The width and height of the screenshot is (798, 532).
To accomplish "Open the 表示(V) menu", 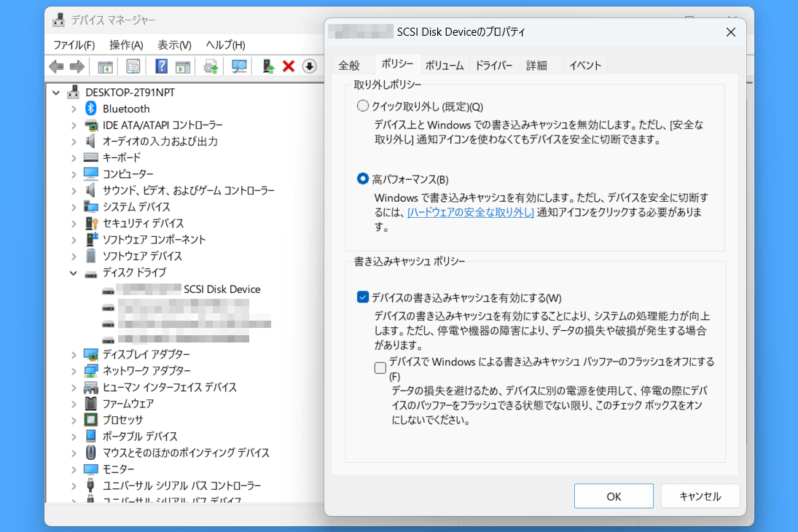I will 175,45.
